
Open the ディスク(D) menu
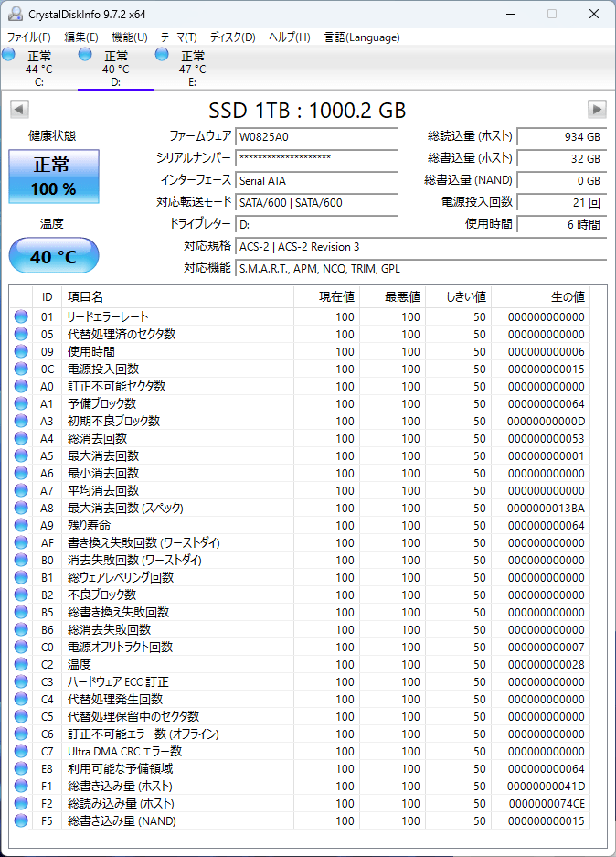point(232,37)
